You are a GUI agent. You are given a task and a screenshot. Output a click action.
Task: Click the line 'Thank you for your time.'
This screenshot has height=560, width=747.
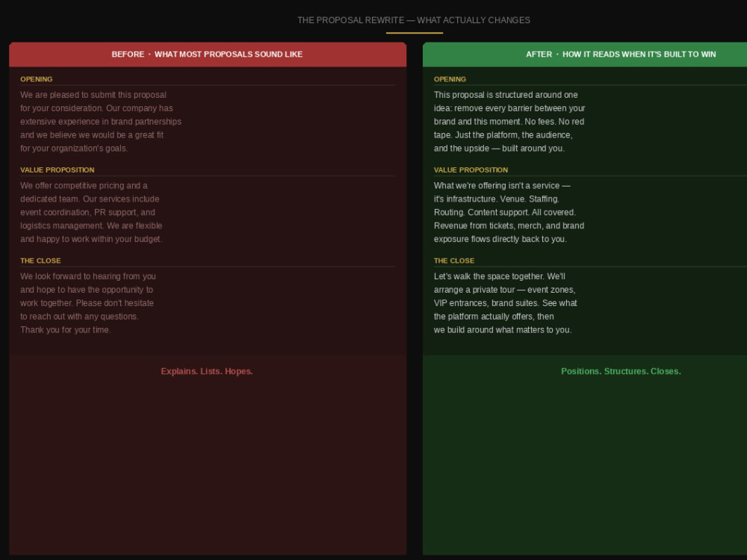[x=65, y=329]
